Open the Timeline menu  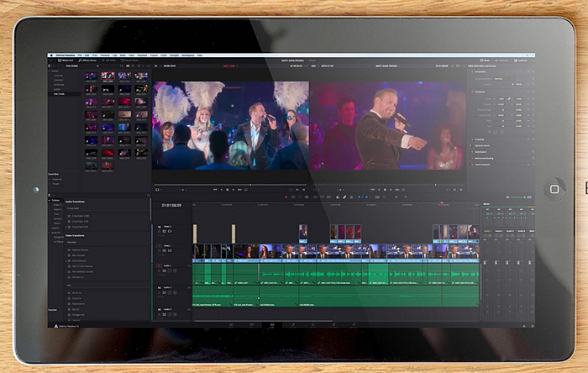coord(105,55)
